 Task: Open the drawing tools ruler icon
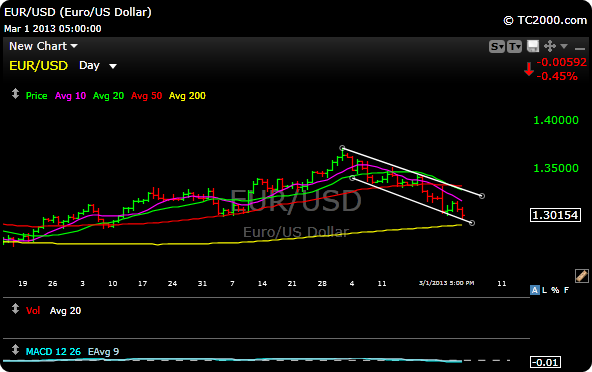point(581,276)
